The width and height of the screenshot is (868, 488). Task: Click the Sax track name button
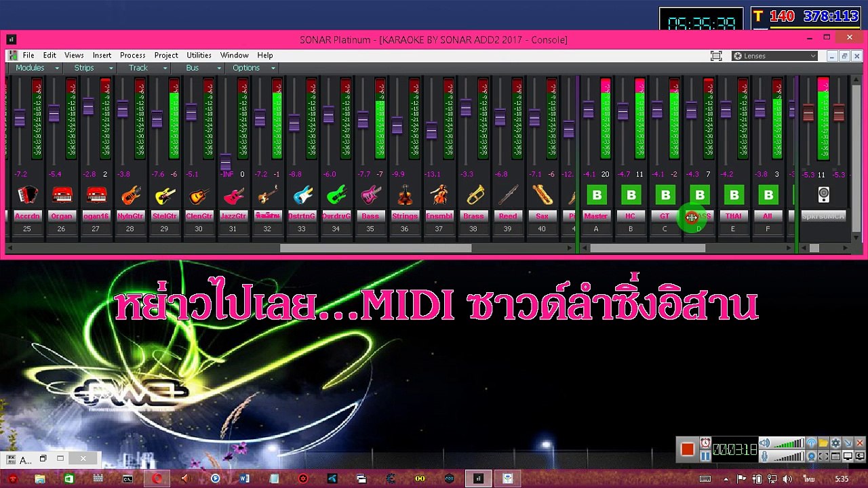pyautogui.click(x=542, y=216)
